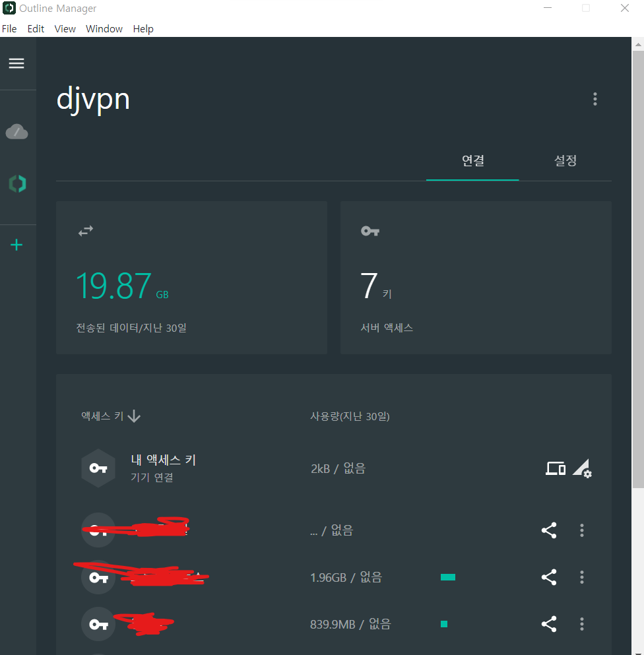Click the key icon of 1.96GB row
The height and width of the screenshot is (655, 644).
[x=98, y=577]
